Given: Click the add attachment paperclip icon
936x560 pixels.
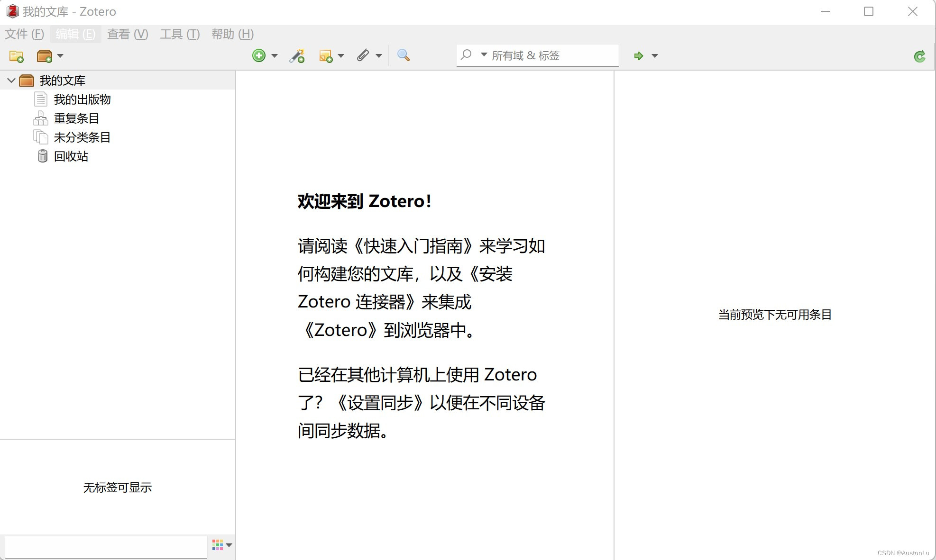Looking at the screenshot, I should (x=363, y=55).
